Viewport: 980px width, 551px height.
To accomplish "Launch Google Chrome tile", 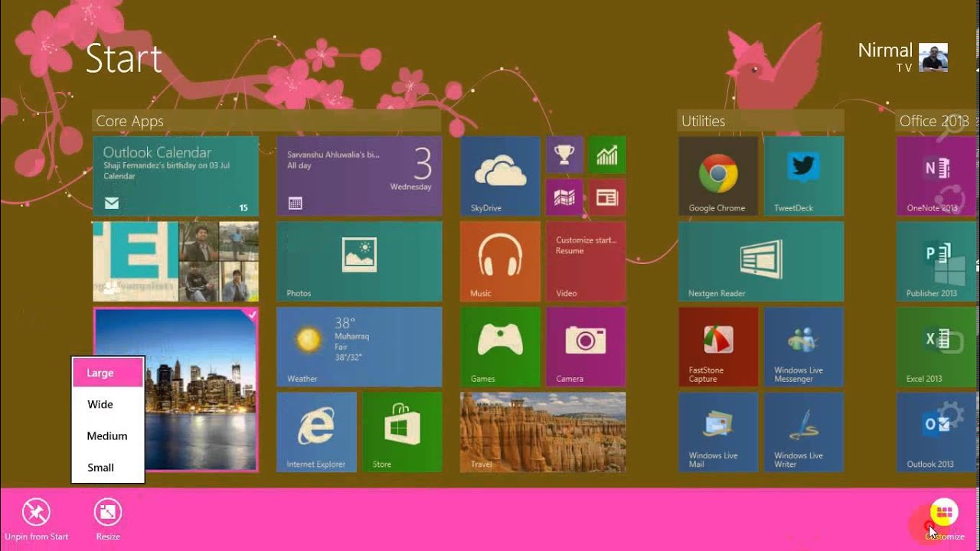I will point(718,176).
